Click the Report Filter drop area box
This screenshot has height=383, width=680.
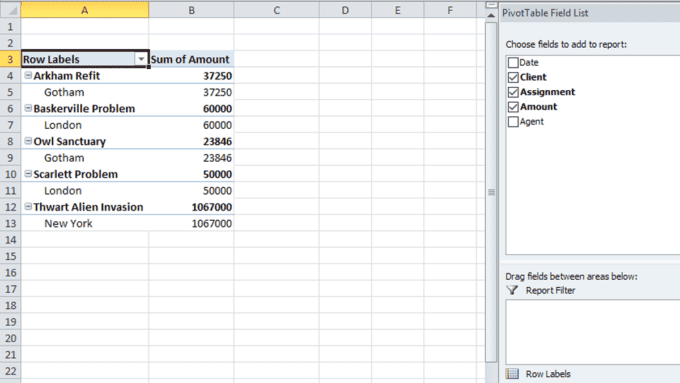pos(593,332)
